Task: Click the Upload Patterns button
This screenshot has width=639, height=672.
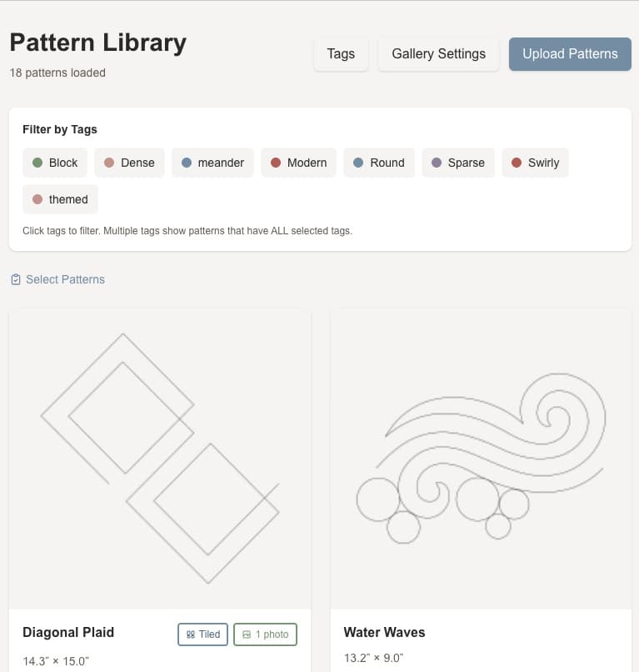Action: [570, 53]
